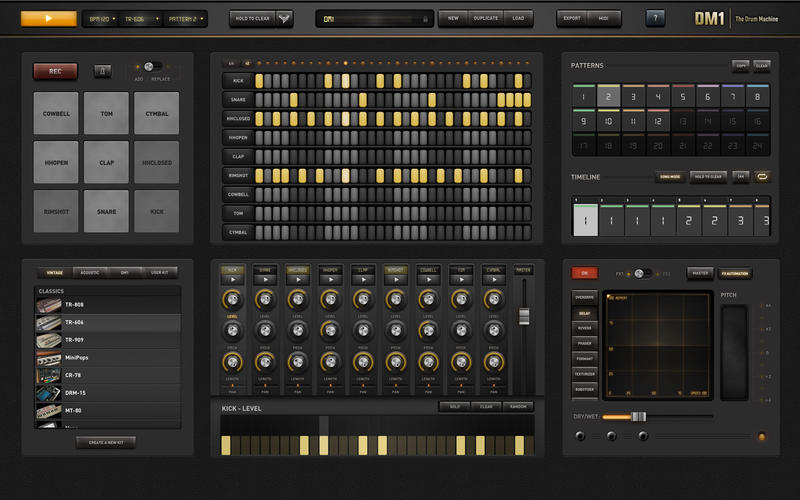
Task: Preview the Kick channel with its play icon
Action: pos(232,281)
